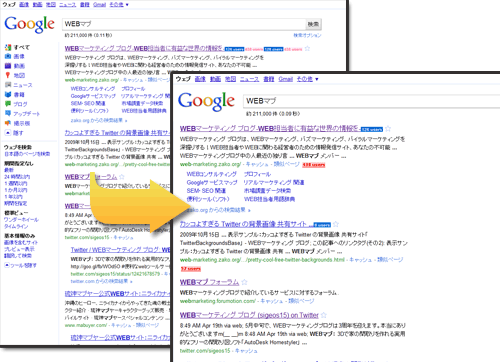Select ニュース in front window top bar
Image resolution: width=500 pixels, height=362 pixels.
click(x=249, y=79)
